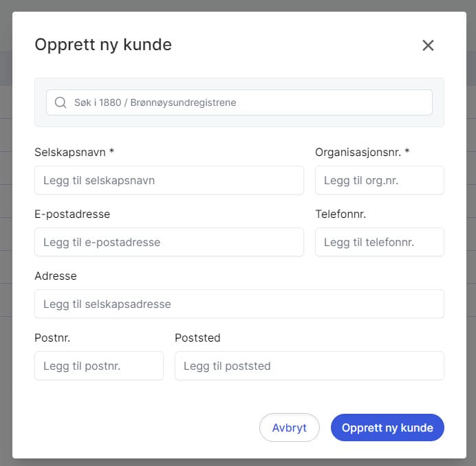
Task: Click into the Telefonnr. field
Action: 379,242
